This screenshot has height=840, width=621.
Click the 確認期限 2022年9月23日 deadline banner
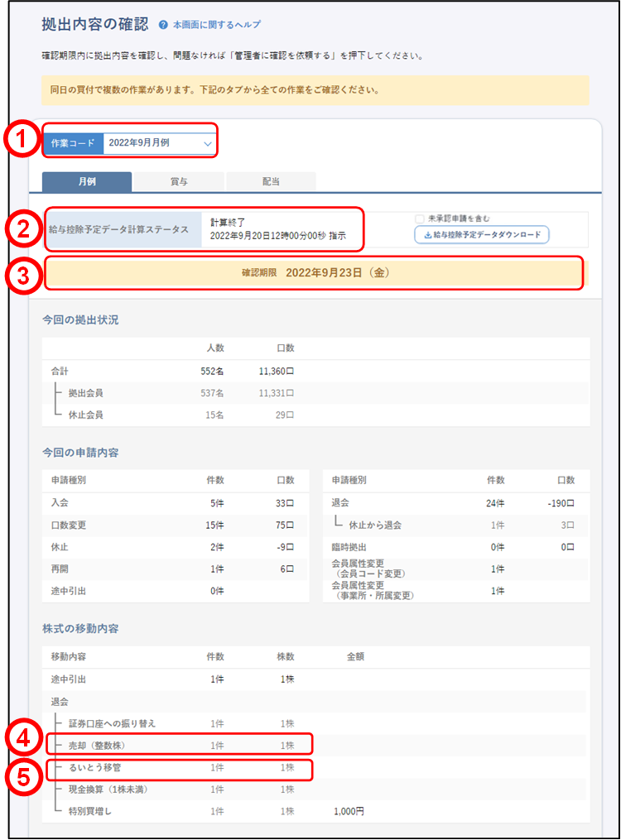tap(315, 273)
